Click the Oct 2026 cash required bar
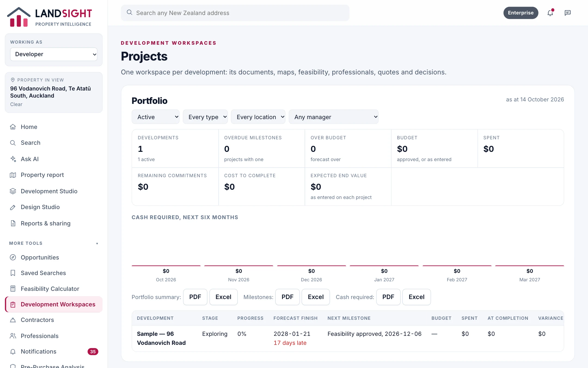This screenshot has width=588, height=368. (x=166, y=266)
